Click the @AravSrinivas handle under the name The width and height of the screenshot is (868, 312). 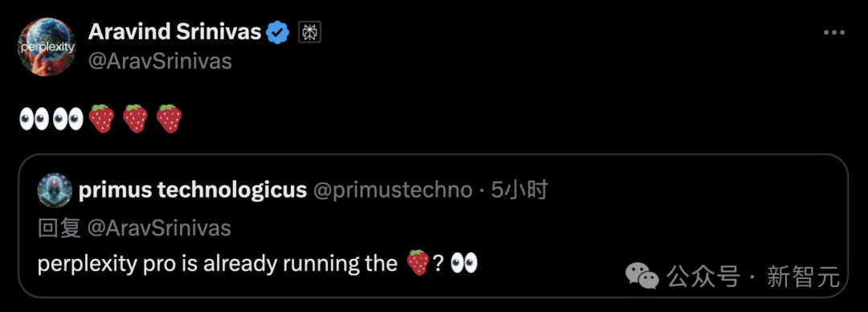pyautogui.click(x=160, y=61)
